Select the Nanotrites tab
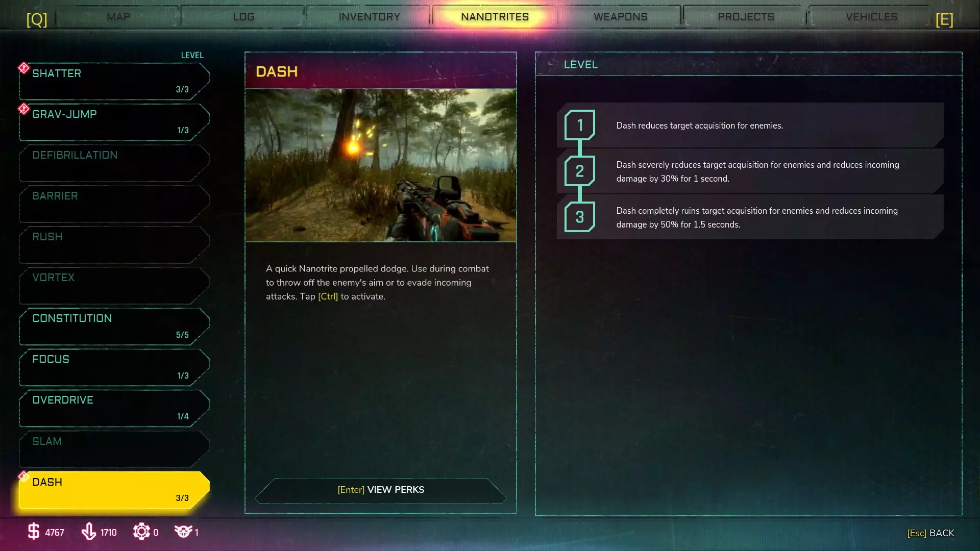 pyautogui.click(x=495, y=17)
